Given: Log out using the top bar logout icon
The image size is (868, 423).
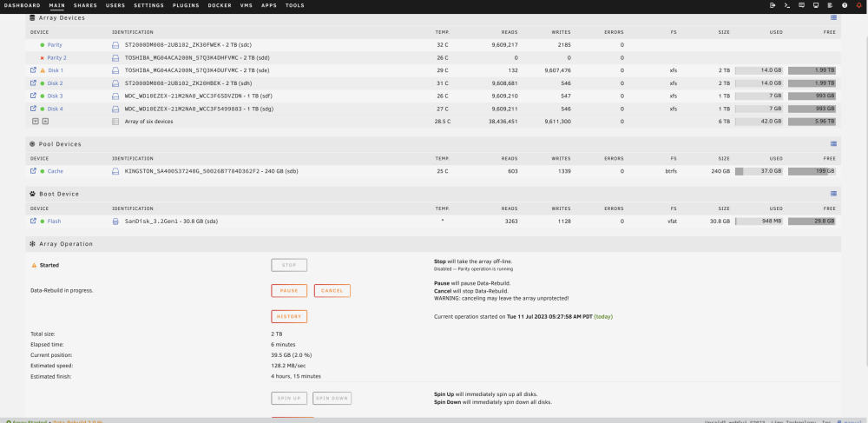Looking at the screenshot, I should [773, 5].
